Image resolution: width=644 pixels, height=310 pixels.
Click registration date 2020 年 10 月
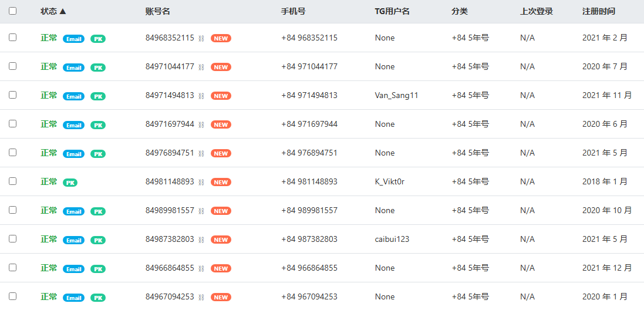click(x=607, y=210)
